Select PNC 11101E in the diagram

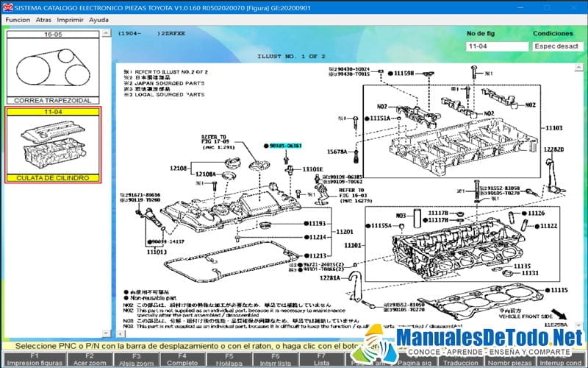(312, 169)
